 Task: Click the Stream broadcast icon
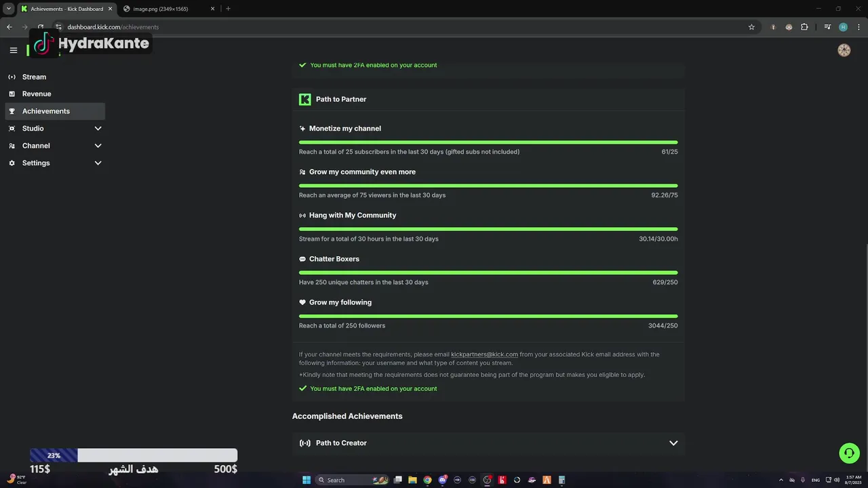coord(12,77)
